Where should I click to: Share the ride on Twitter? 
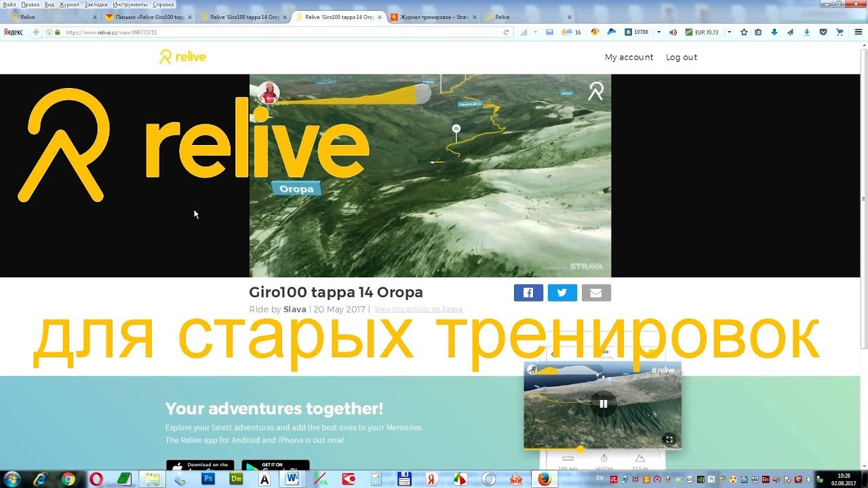point(562,293)
